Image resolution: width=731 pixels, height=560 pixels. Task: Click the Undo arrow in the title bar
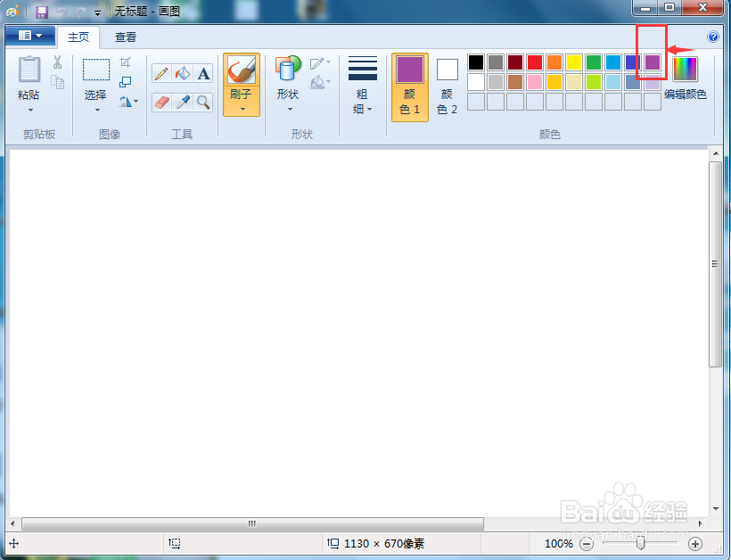point(62,12)
